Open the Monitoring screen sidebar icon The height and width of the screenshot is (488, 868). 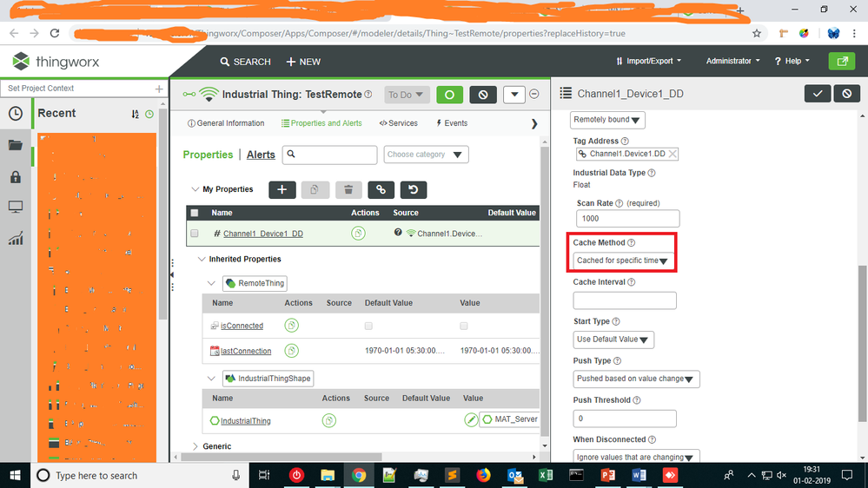point(16,208)
